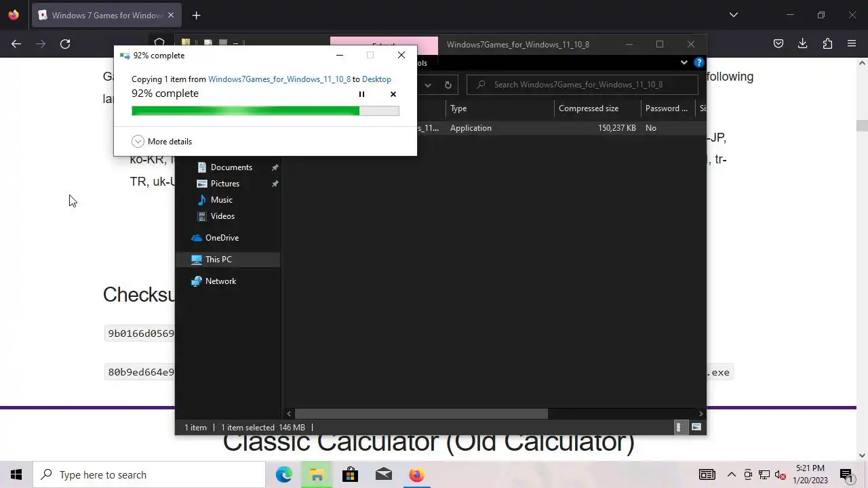Click the copy dialog title bar icon
The width and height of the screenshot is (868, 488).
[x=125, y=56]
